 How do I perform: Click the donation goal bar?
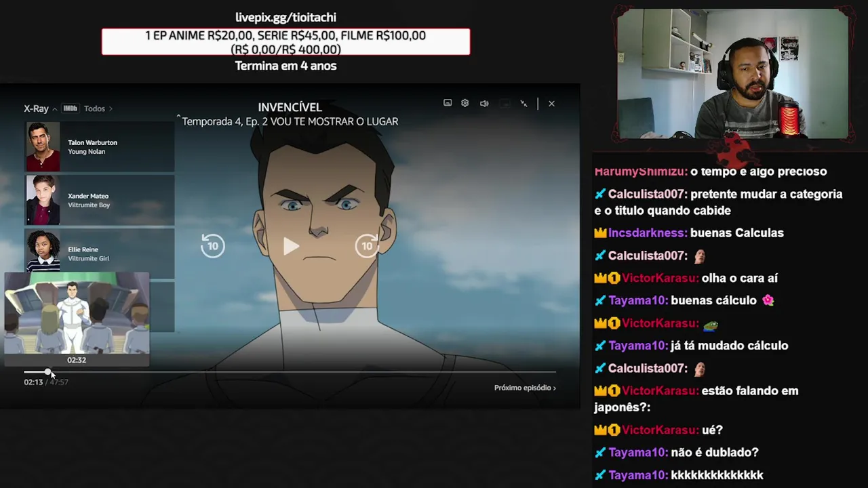click(x=285, y=42)
